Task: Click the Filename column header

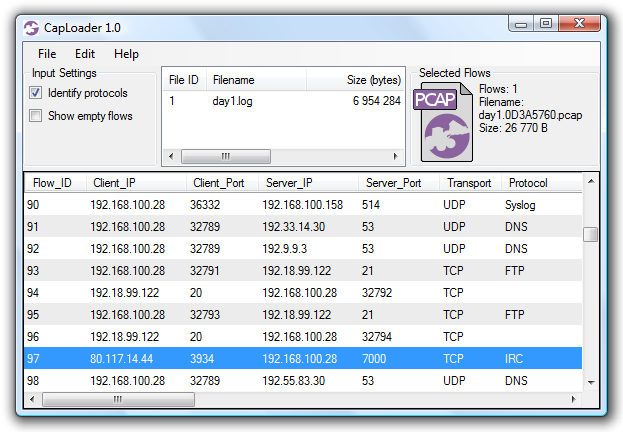Action: [256, 80]
